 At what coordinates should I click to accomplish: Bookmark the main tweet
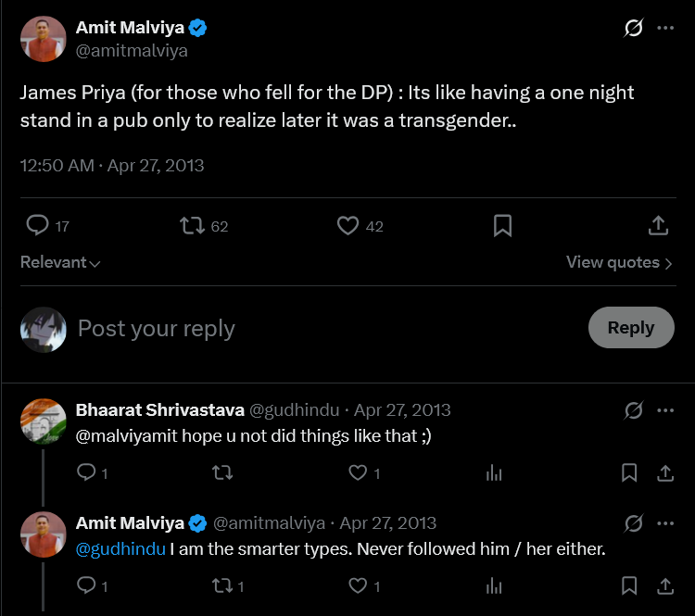click(502, 226)
